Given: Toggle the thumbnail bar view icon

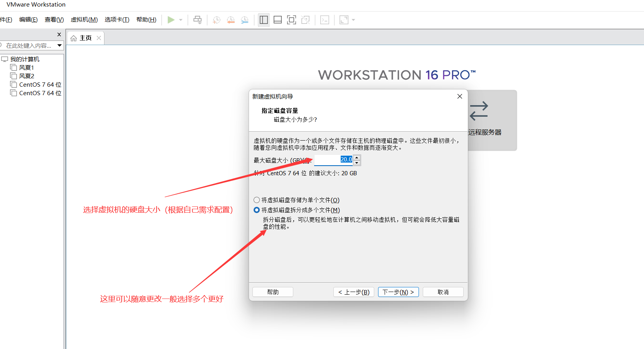Looking at the screenshot, I should (x=278, y=20).
